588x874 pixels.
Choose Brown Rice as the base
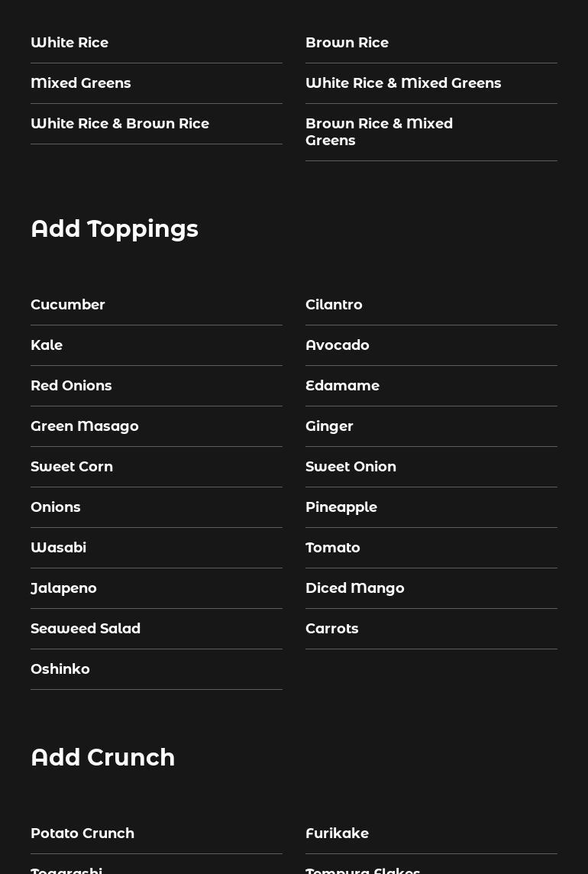point(347,43)
